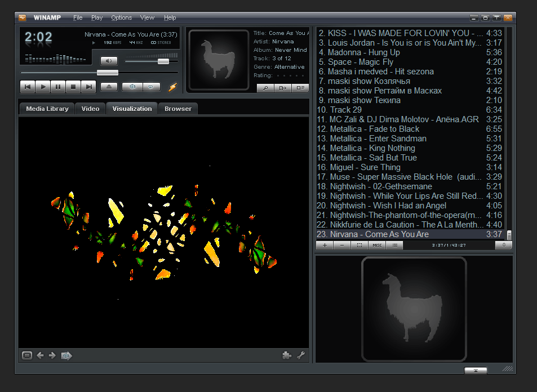The width and height of the screenshot is (537, 392).
Task: Click the playlist vertical scrollbar handle
Action: click(509, 234)
